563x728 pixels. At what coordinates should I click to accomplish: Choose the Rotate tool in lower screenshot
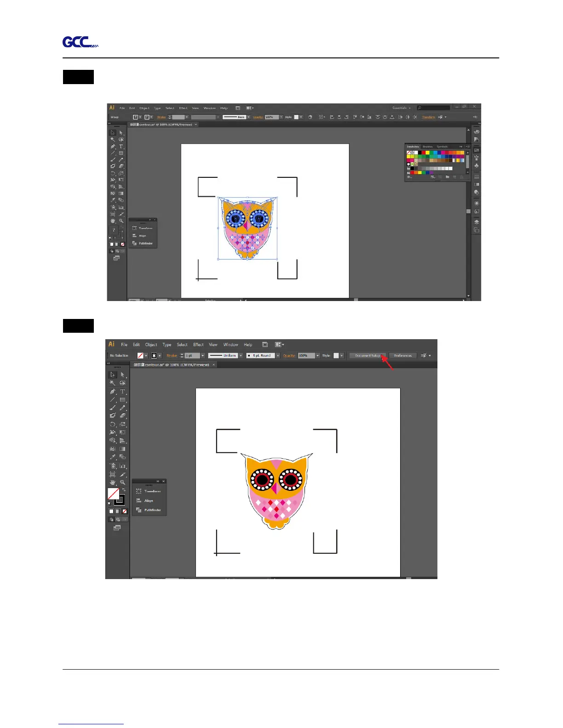click(113, 424)
